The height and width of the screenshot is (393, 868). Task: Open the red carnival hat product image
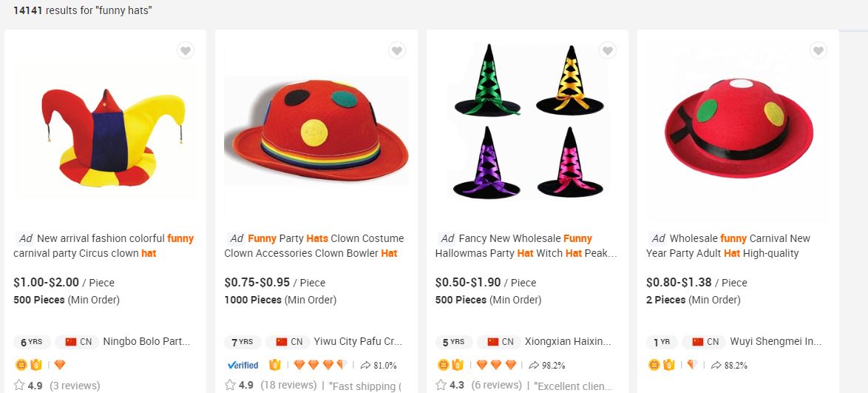click(x=738, y=130)
